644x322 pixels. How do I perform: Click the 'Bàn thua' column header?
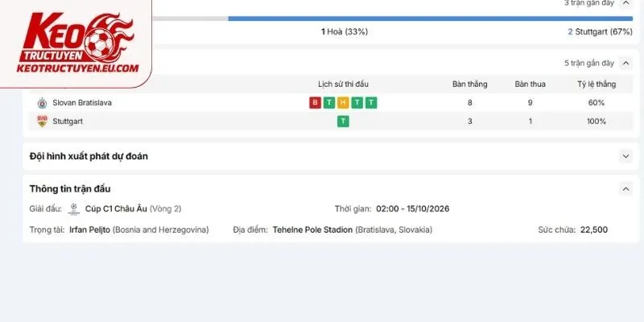(x=530, y=85)
